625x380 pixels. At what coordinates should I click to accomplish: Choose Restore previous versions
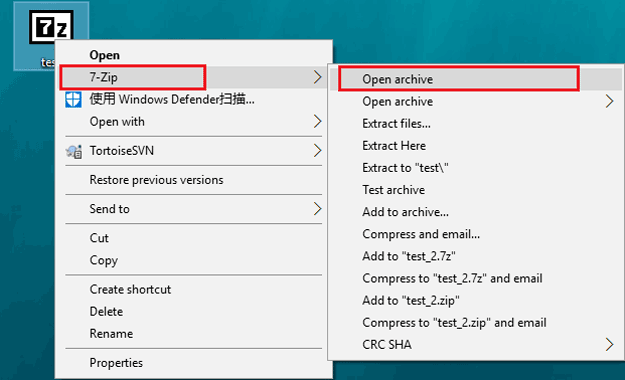[x=156, y=180]
